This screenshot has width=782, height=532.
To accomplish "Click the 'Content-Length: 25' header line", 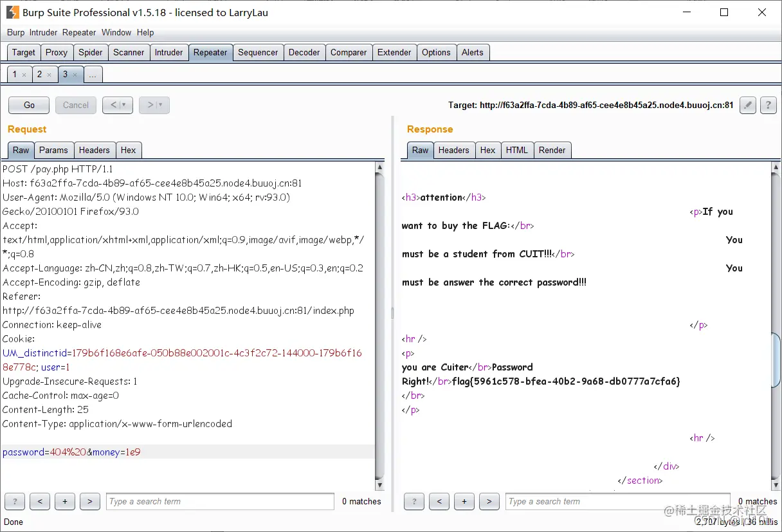I will 46,410.
